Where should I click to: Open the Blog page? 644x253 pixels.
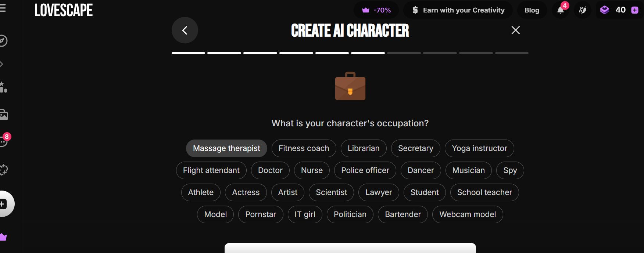532,10
